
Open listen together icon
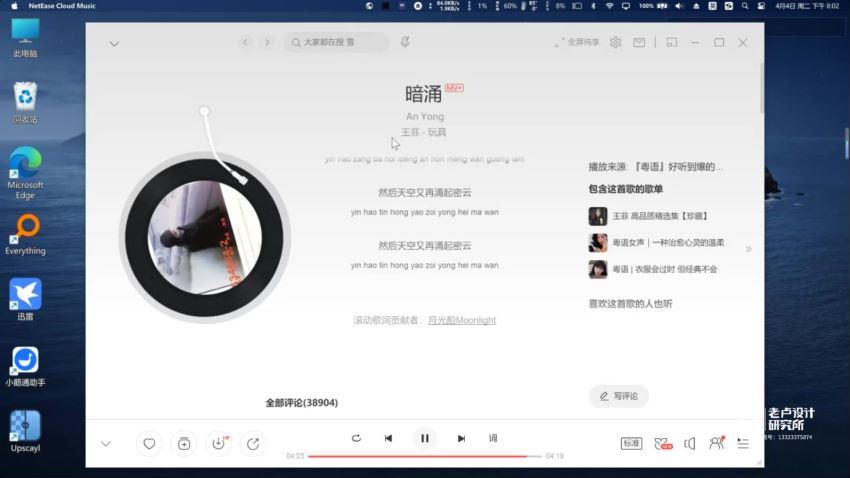[x=717, y=443]
